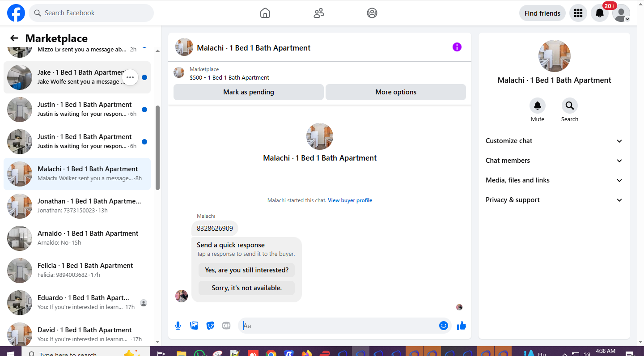644x356 pixels.
Task: Open the grid Menu icon
Action: click(578, 13)
